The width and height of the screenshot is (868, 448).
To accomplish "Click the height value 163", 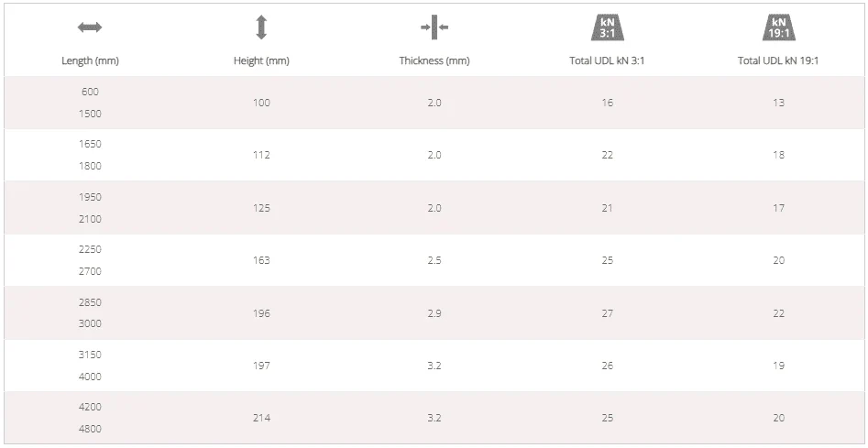I will [261, 260].
